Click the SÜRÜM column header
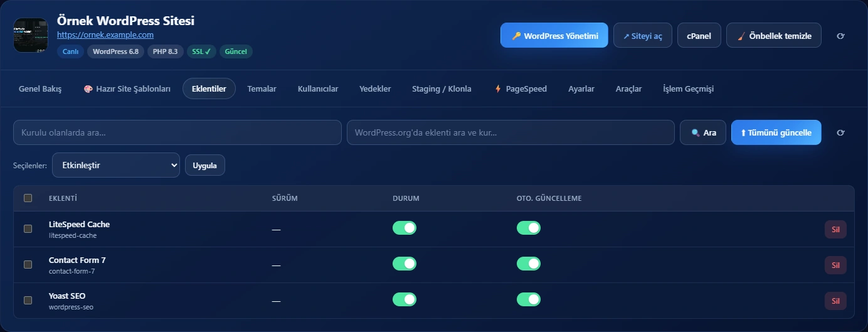Image resolution: width=868 pixels, height=332 pixels. (x=285, y=198)
